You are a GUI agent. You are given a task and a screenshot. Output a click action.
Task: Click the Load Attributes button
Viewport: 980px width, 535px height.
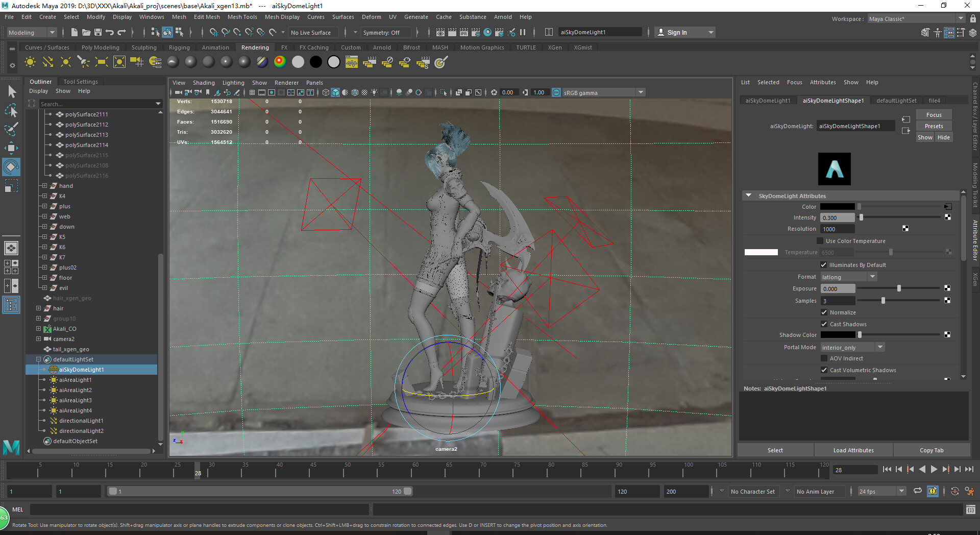coord(853,450)
